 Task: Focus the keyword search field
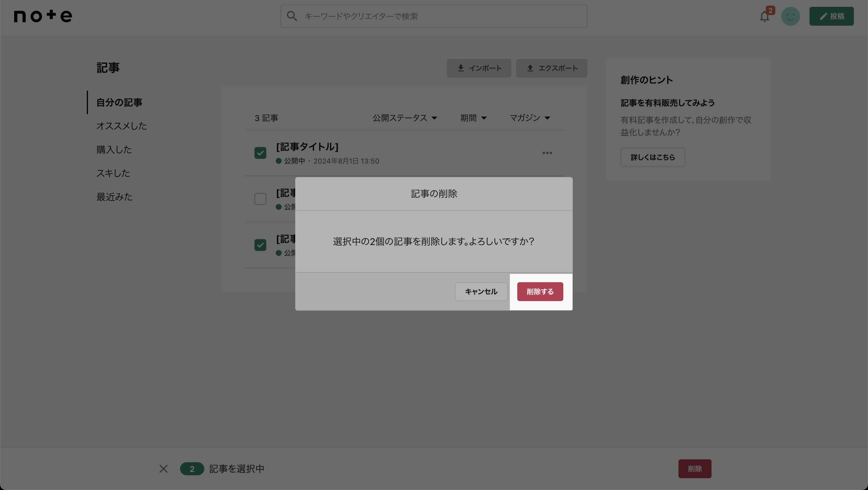pyautogui.click(x=434, y=16)
